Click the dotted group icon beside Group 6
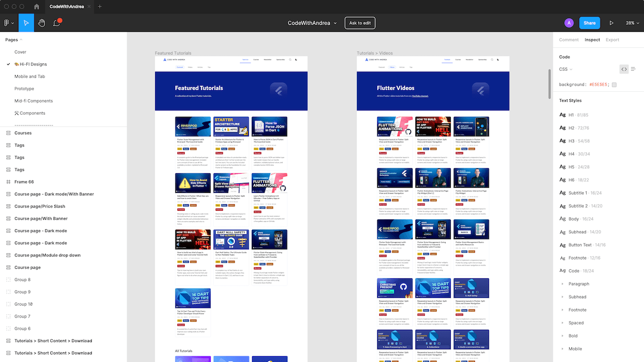Screen dimensions: 644x362 8,329
